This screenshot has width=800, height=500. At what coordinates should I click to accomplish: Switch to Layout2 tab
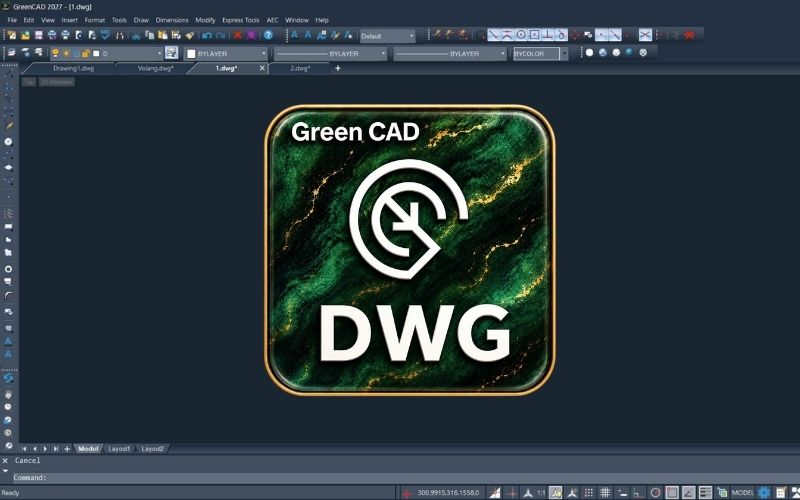(x=153, y=449)
